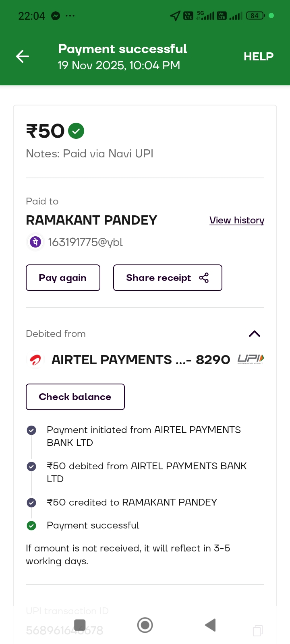Open View history link
The width and height of the screenshot is (290, 644).
[237, 220]
